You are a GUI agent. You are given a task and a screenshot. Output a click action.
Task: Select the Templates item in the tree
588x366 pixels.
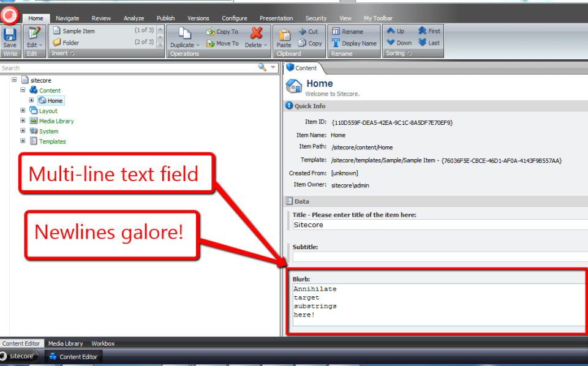(52, 141)
